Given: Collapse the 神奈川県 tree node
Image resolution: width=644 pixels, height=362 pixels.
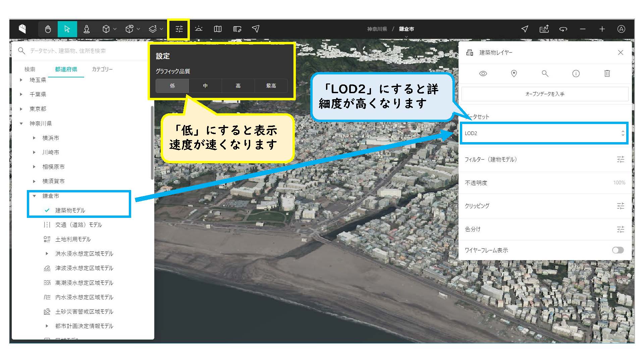Looking at the screenshot, I should [x=21, y=123].
